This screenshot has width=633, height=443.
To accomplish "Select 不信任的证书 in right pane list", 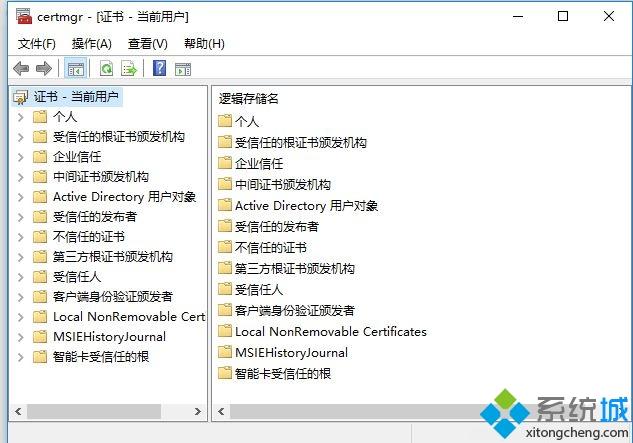I will tap(271, 248).
